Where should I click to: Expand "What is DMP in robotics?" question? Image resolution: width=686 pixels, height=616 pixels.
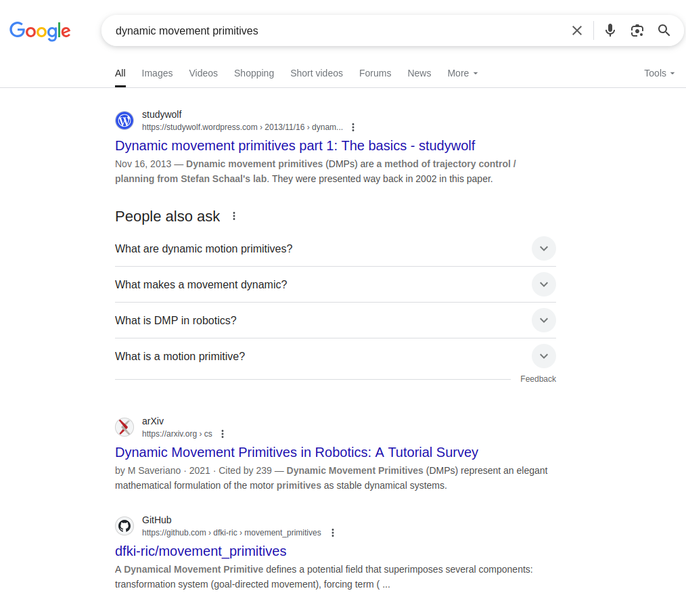point(335,320)
